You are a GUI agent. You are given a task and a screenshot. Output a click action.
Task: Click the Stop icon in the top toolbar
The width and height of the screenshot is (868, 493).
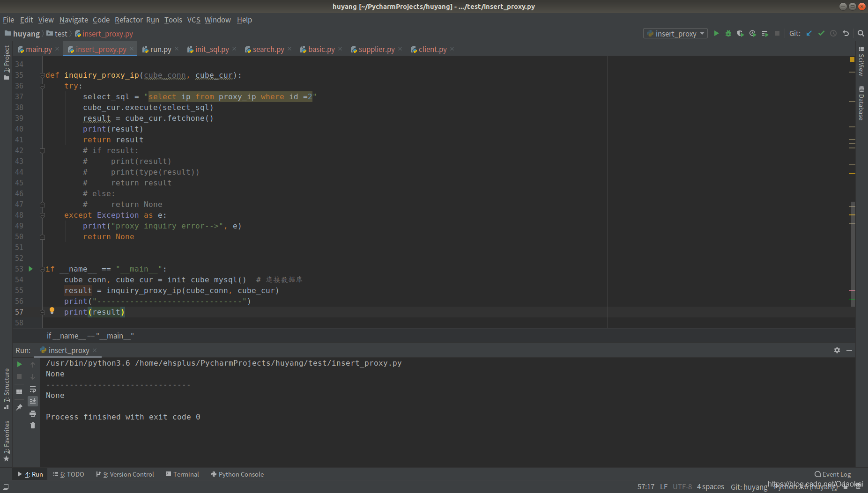[777, 33]
